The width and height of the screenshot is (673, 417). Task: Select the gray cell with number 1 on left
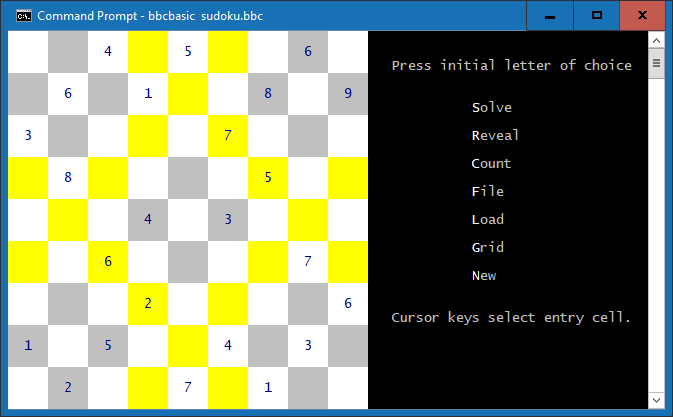(28, 345)
